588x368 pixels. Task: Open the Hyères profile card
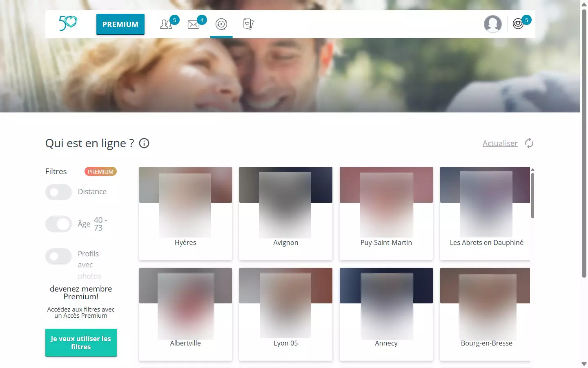(x=185, y=213)
